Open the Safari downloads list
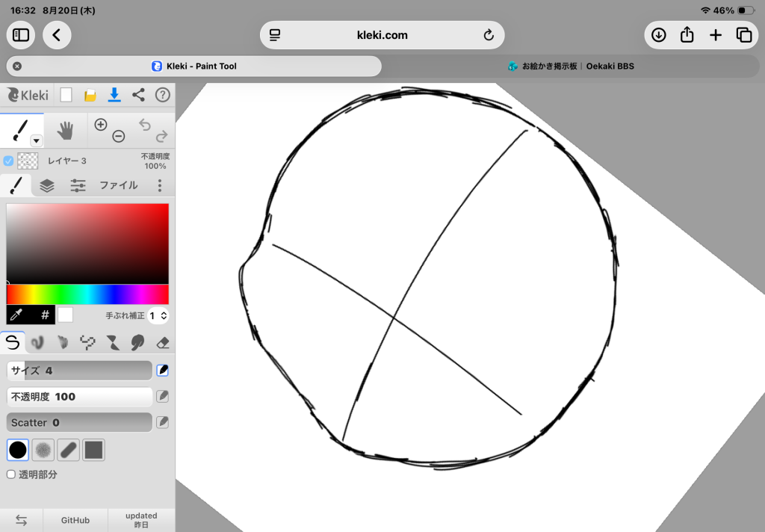The image size is (765, 532). [659, 35]
